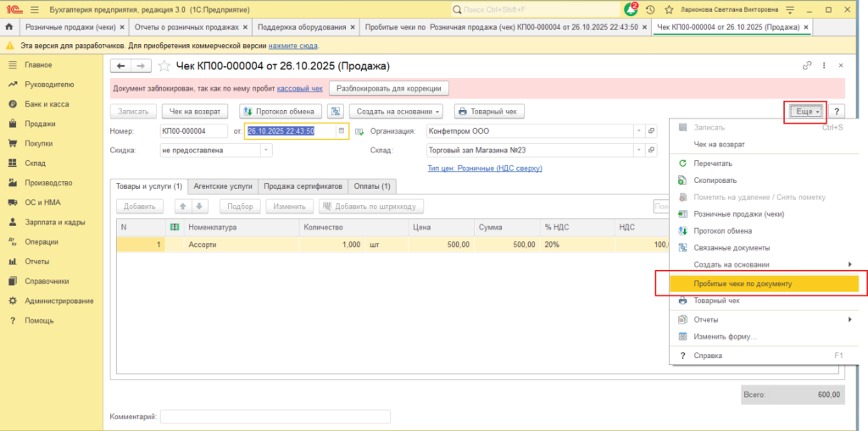Go back with the left arrow button
The height and width of the screenshot is (431, 868).
(x=121, y=66)
